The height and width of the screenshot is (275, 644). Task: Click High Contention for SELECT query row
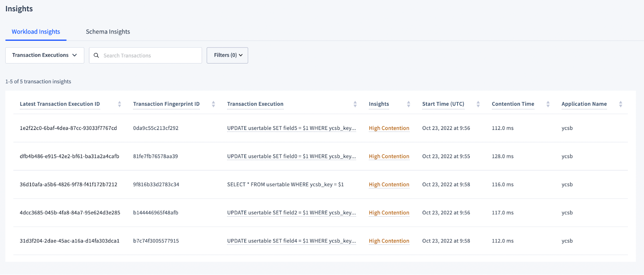pyautogui.click(x=389, y=185)
